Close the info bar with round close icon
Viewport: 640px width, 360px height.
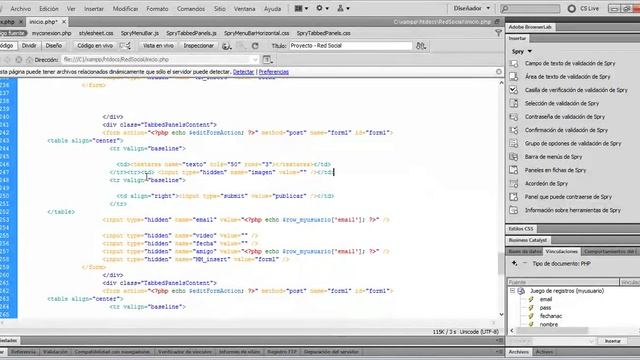(498, 72)
